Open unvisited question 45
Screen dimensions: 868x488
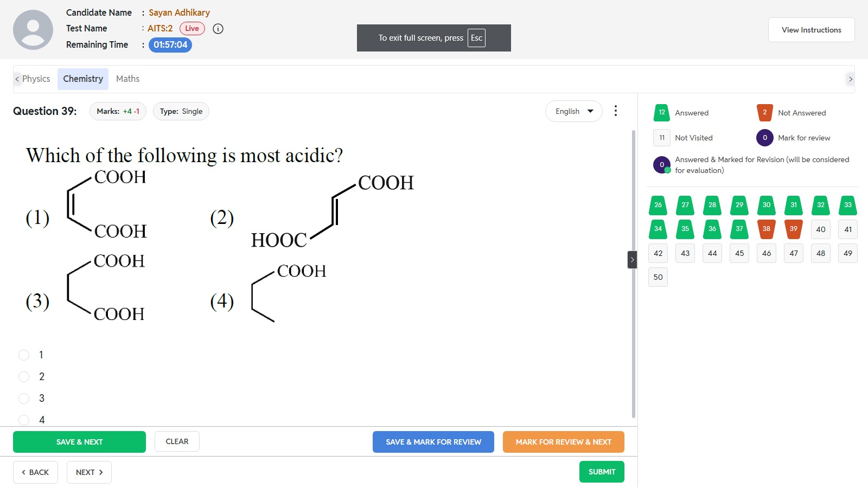tap(739, 253)
